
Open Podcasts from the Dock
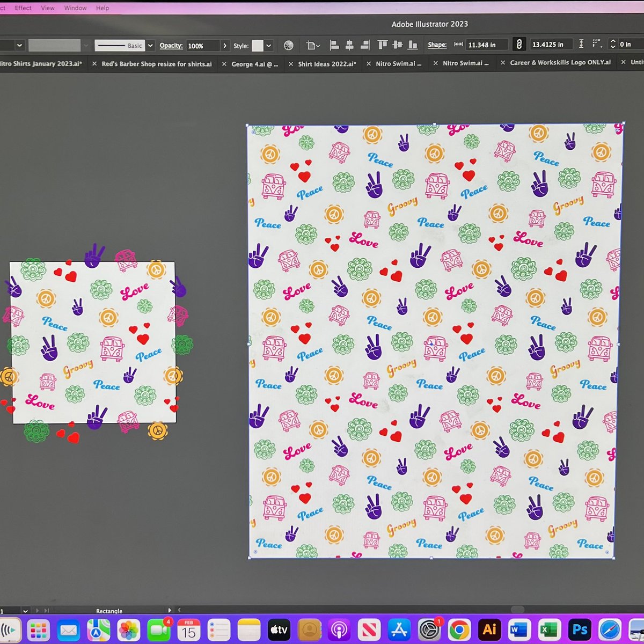339,630
